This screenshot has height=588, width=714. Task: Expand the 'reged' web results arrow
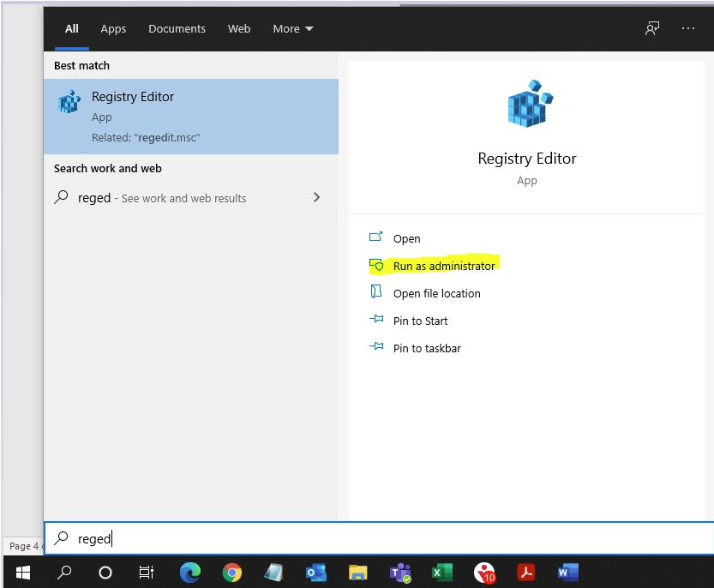coord(316,197)
